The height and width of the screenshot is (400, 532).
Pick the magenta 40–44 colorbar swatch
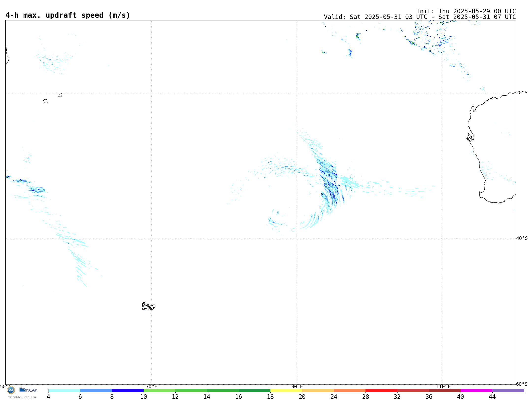click(x=476, y=391)
